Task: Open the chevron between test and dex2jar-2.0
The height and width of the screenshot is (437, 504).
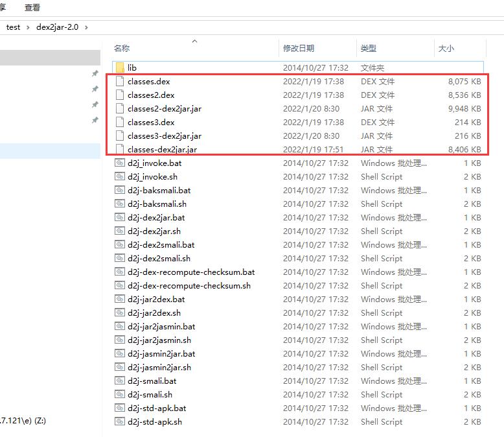Action: pos(28,27)
